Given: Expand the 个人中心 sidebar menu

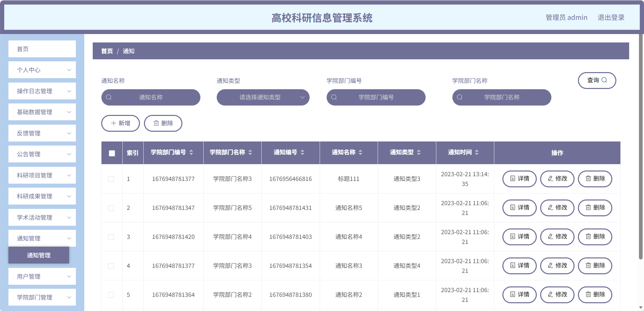Looking at the screenshot, I should [42, 70].
